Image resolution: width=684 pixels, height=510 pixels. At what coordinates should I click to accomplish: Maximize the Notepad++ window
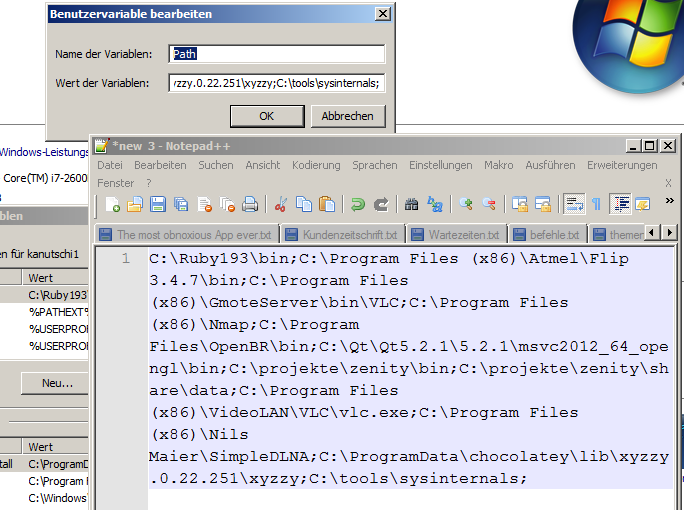[x=649, y=145]
